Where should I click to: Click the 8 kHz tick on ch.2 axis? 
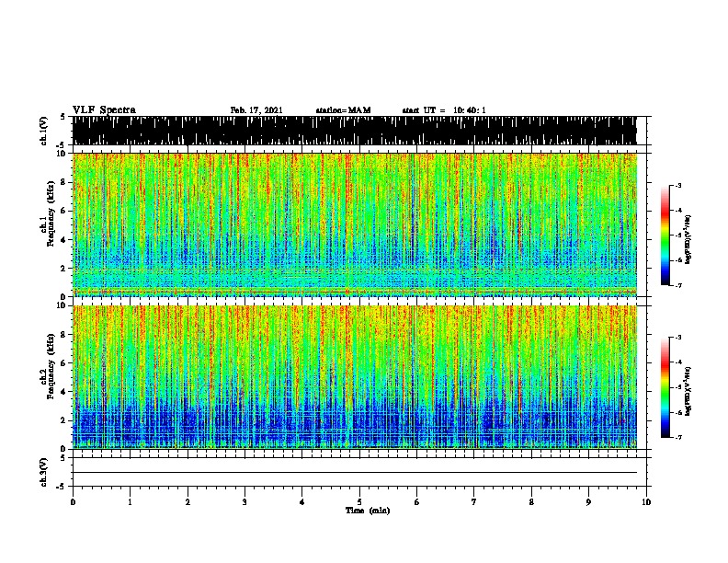point(63,335)
